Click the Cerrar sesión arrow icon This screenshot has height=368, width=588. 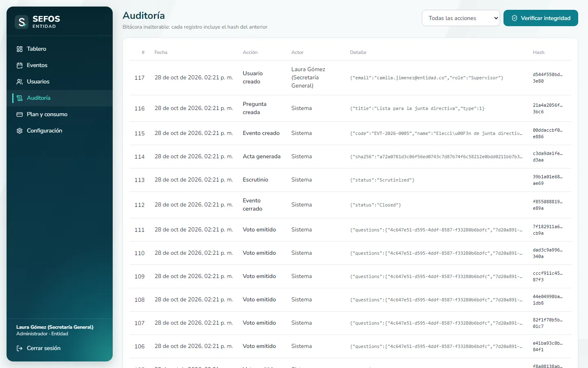[20, 348]
